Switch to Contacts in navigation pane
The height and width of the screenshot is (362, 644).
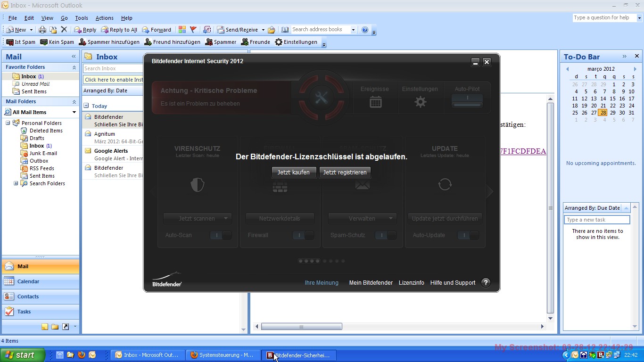pyautogui.click(x=41, y=296)
